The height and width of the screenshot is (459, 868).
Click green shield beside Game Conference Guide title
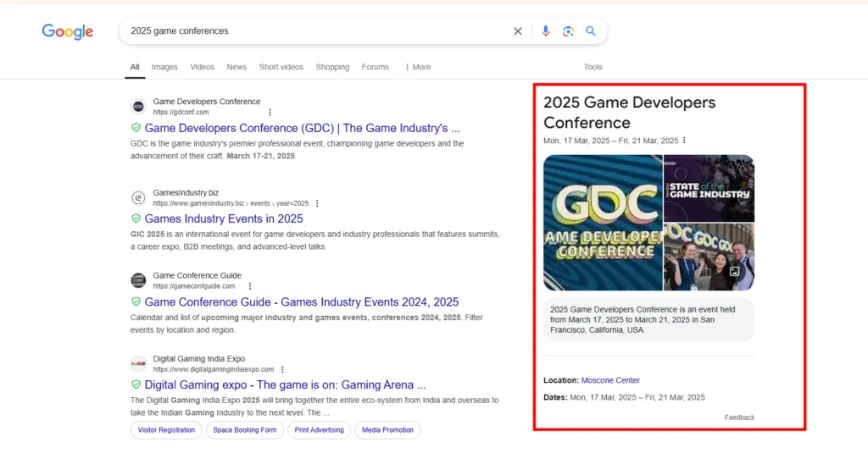[x=136, y=301]
